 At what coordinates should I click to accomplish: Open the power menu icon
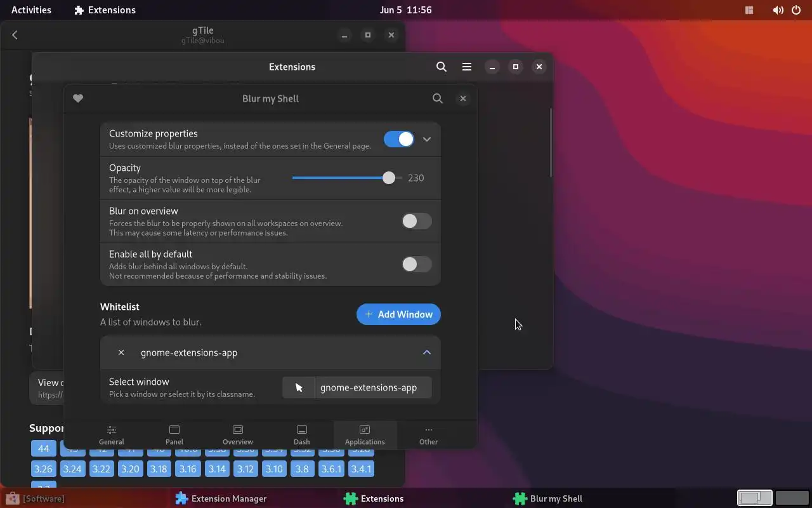point(796,10)
